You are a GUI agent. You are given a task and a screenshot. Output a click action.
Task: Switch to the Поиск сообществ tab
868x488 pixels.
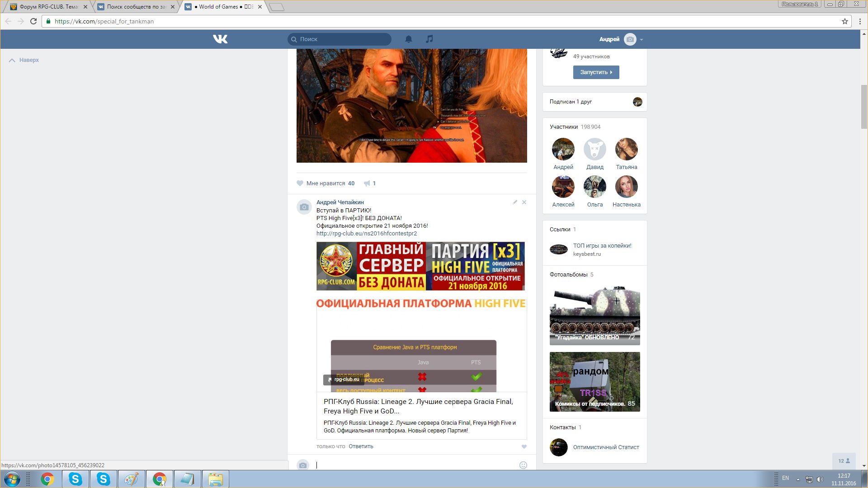tap(136, 7)
